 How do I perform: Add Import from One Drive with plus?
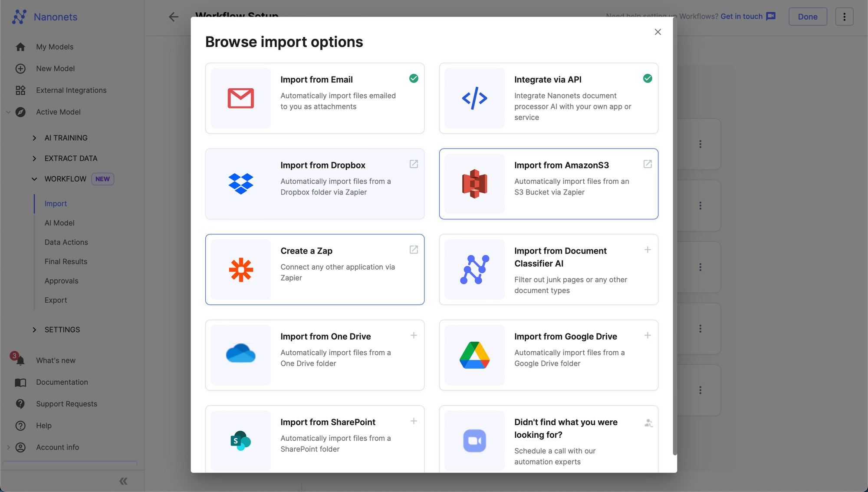coord(414,335)
